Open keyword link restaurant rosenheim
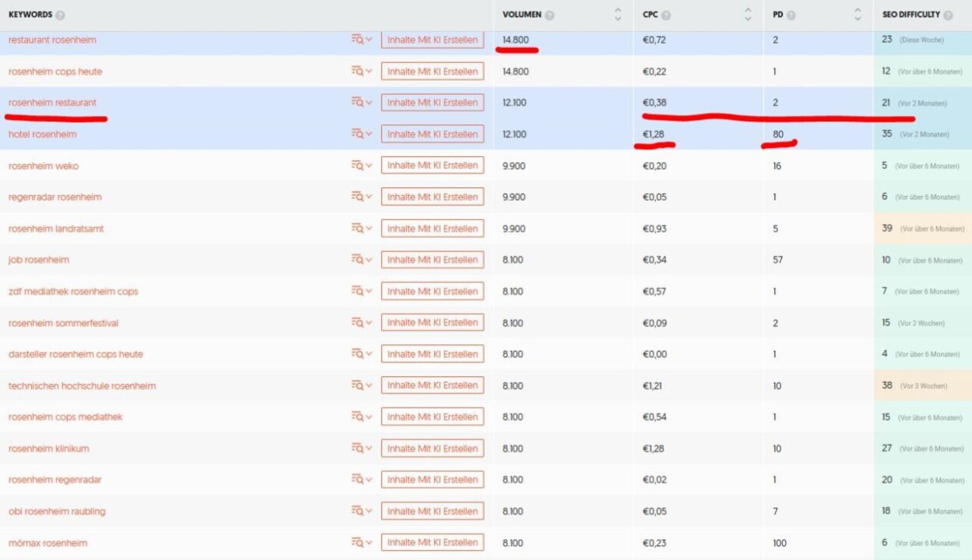 tap(53, 40)
